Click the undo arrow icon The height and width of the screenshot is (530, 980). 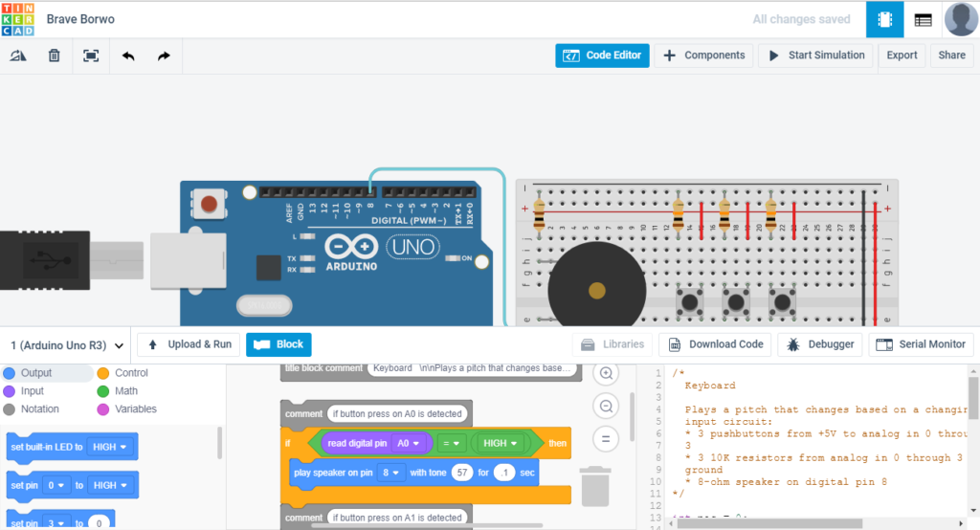click(x=127, y=55)
